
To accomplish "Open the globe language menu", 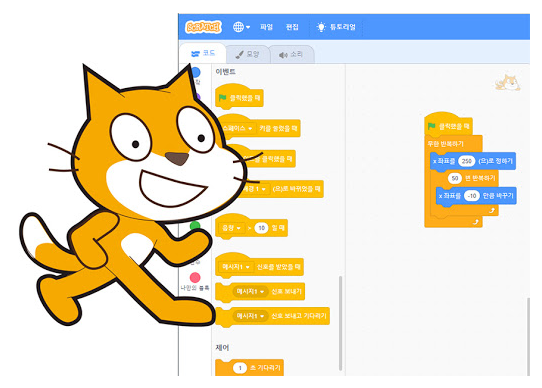I will pyautogui.click(x=241, y=27).
